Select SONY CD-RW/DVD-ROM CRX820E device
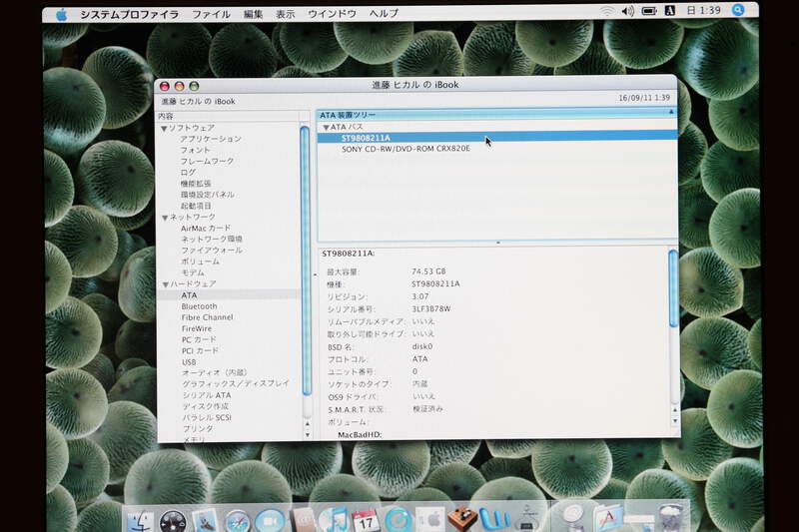 405,149
